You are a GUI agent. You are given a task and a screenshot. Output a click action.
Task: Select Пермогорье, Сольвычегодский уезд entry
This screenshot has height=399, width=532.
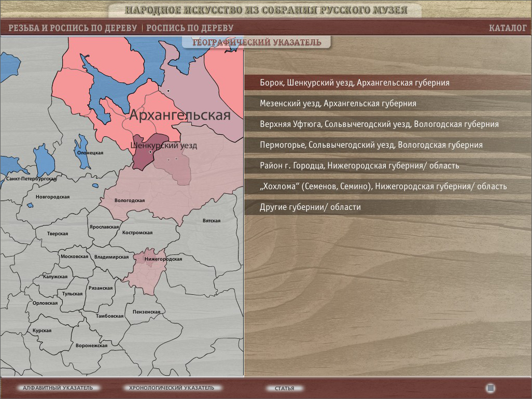point(371,145)
